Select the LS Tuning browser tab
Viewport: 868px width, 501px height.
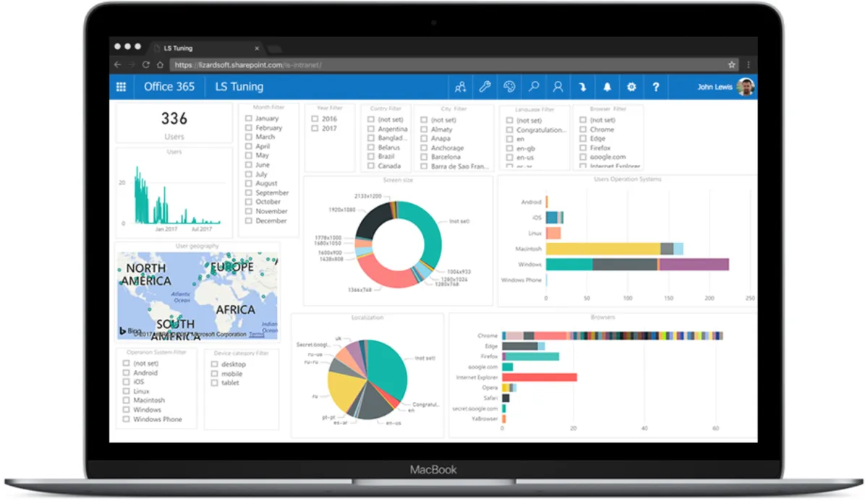[207, 48]
